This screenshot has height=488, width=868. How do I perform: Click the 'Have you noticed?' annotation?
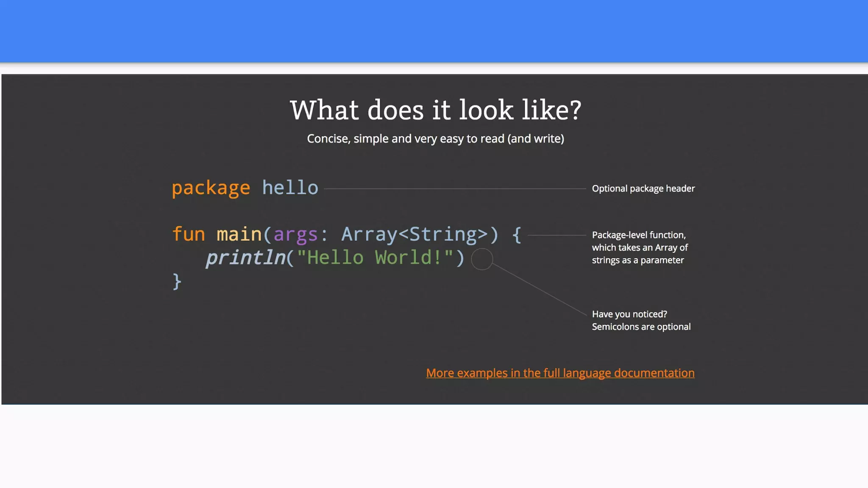coord(629,314)
